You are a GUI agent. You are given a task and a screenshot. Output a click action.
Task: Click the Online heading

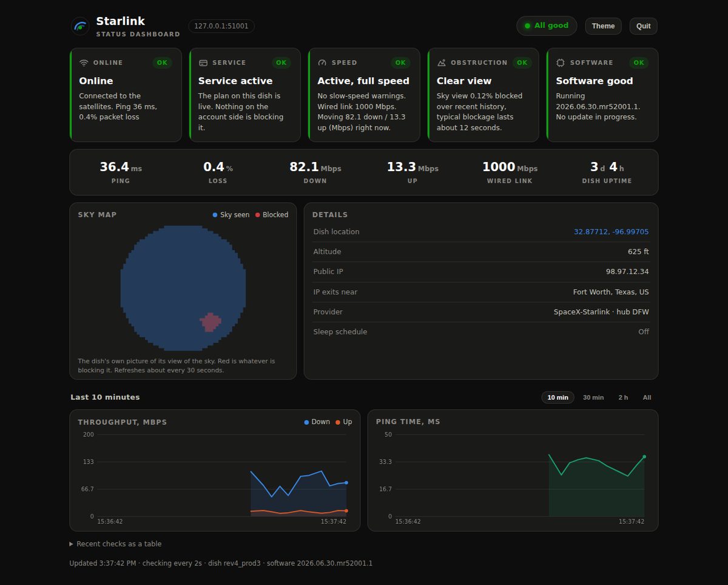[96, 81]
